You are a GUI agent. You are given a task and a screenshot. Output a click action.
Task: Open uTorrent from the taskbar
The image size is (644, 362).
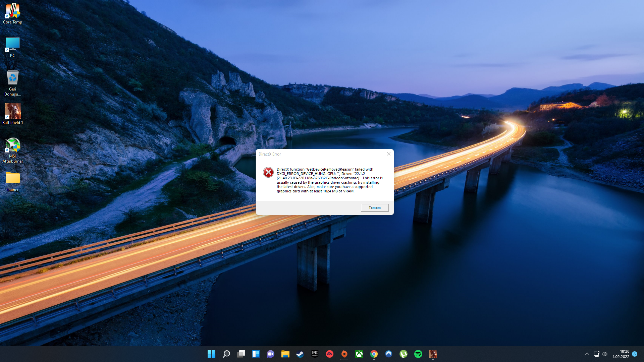click(x=403, y=354)
